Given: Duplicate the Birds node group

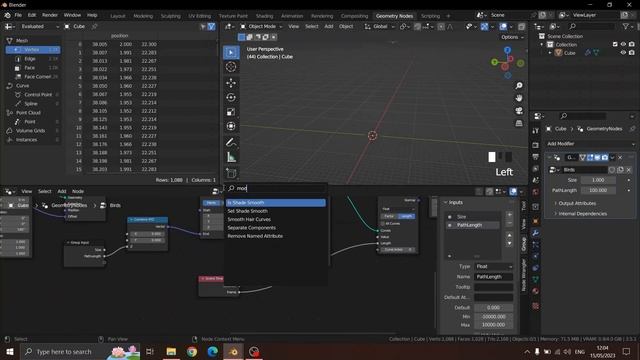Looking at the screenshot, I should [x=620, y=170].
